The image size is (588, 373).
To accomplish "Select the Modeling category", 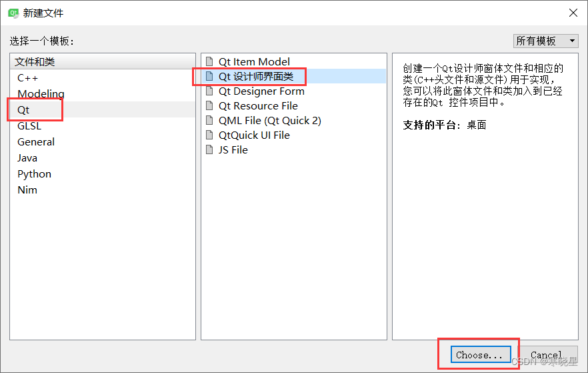I will click(x=103, y=93).
